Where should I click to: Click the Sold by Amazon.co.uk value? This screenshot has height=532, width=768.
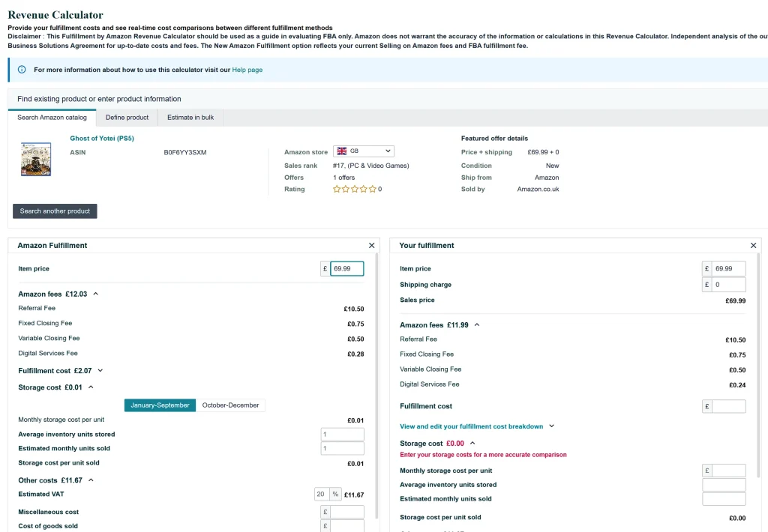(538, 189)
